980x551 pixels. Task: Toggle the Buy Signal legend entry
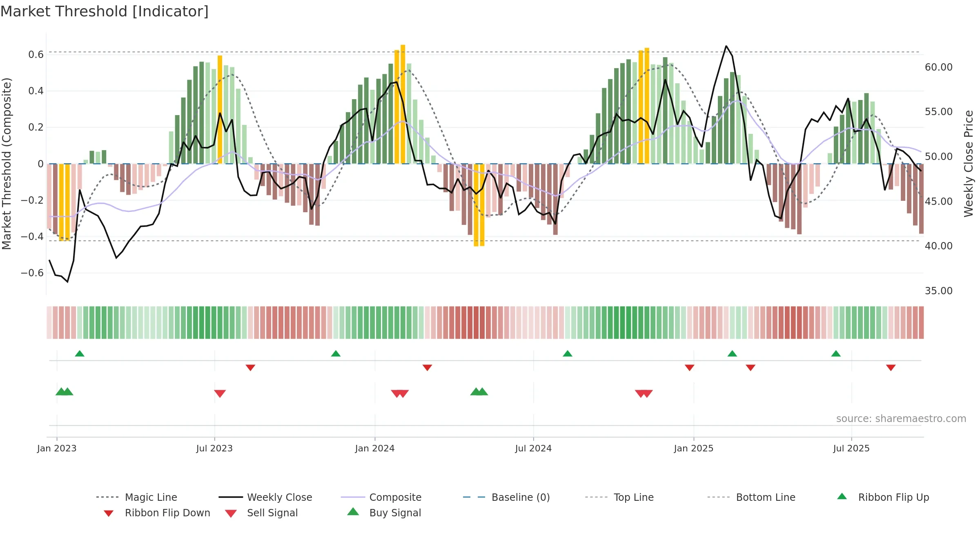point(384,513)
